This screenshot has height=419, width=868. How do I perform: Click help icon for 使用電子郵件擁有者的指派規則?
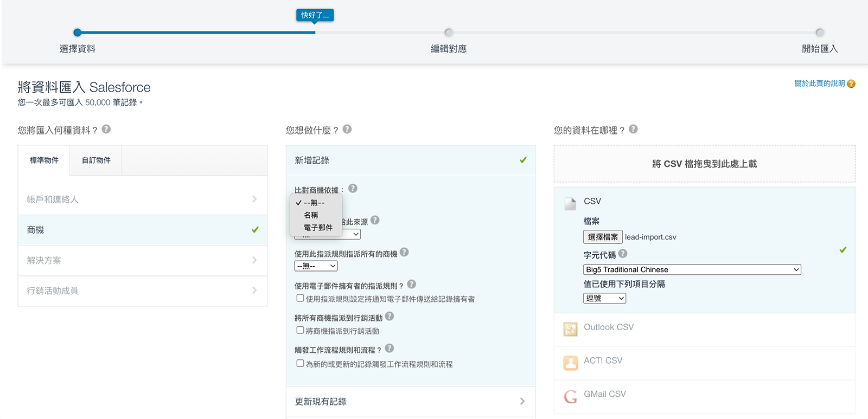click(411, 284)
